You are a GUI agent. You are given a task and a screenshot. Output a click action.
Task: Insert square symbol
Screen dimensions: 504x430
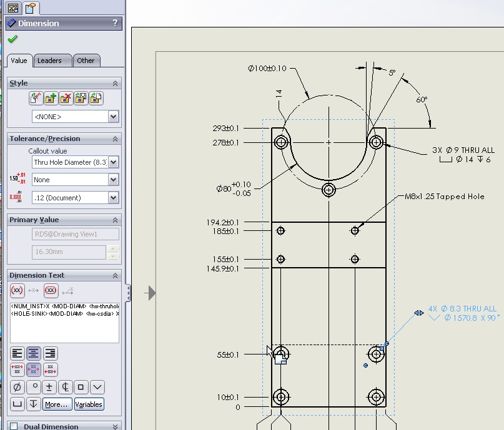81,387
